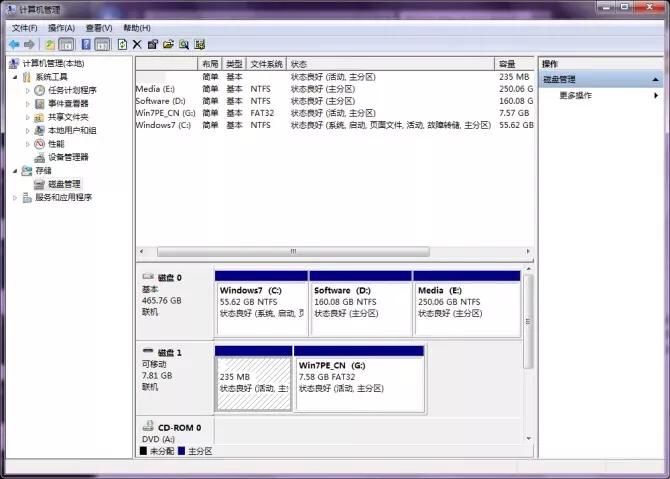Open the 操作(A) menu
Screen dimensions: 670x479
[61, 28]
